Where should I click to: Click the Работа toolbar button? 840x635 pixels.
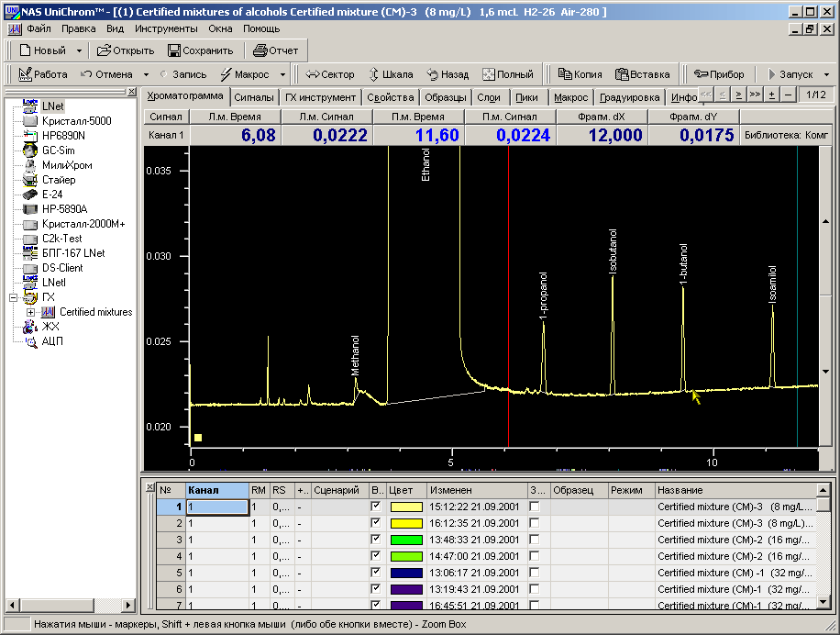point(43,74)
